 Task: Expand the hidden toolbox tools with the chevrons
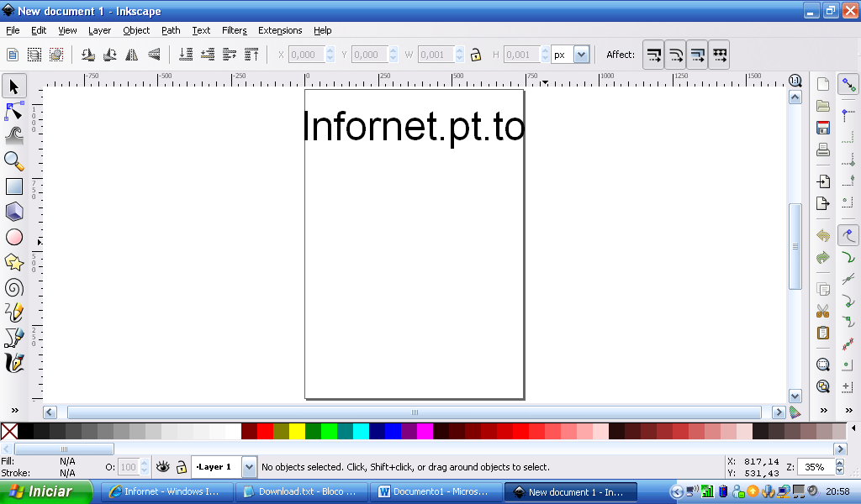click(x=13, y=411)
